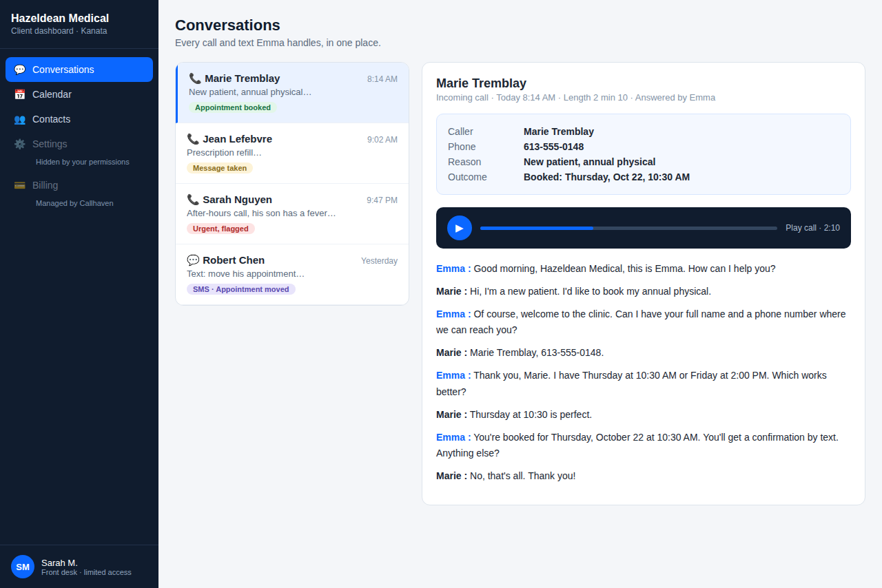Click the Conversations speech bubble icon
Image resolution: width=882 pixels, height=588 pixels.
(19, 70)
